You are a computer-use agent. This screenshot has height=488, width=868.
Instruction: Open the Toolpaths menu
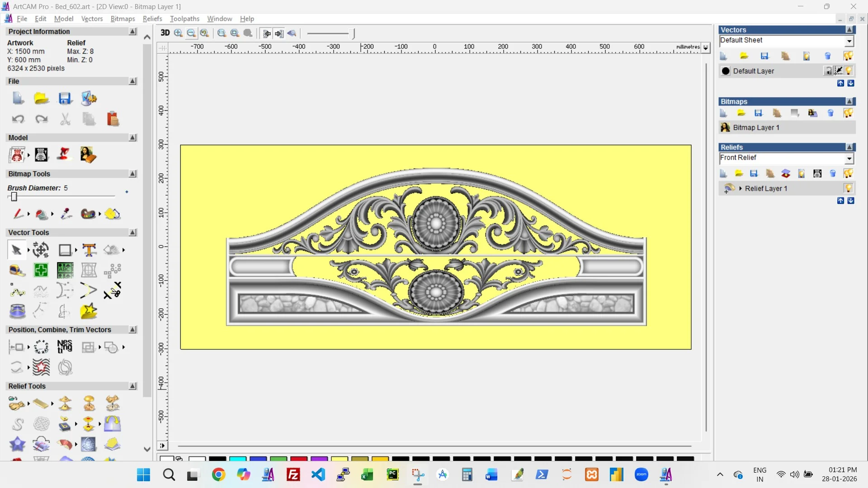(184, 19)
